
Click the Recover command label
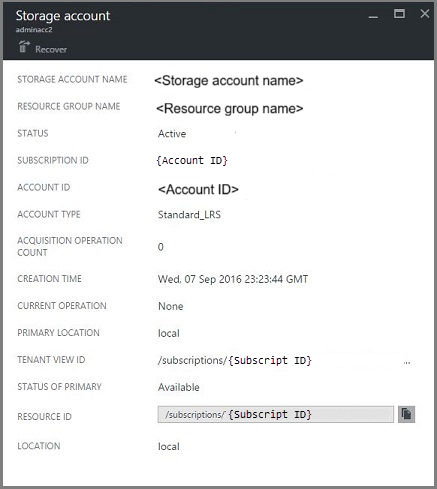point(51,50)
